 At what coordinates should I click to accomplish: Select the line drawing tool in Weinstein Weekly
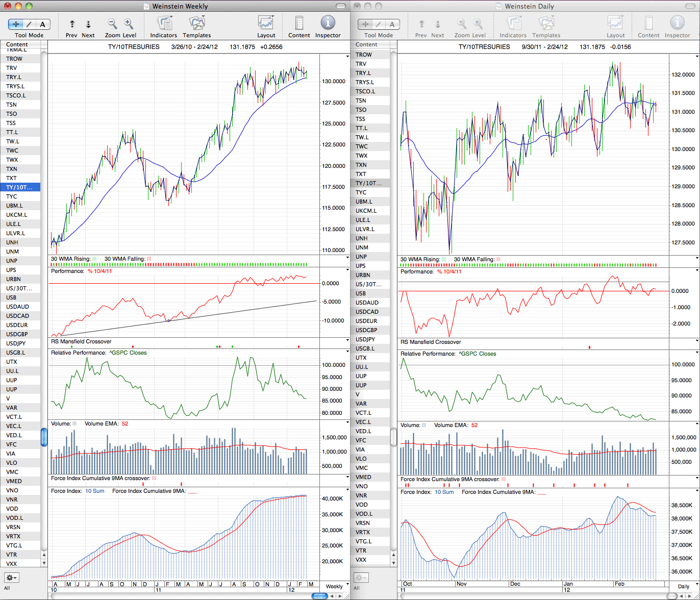pos(29,24)
